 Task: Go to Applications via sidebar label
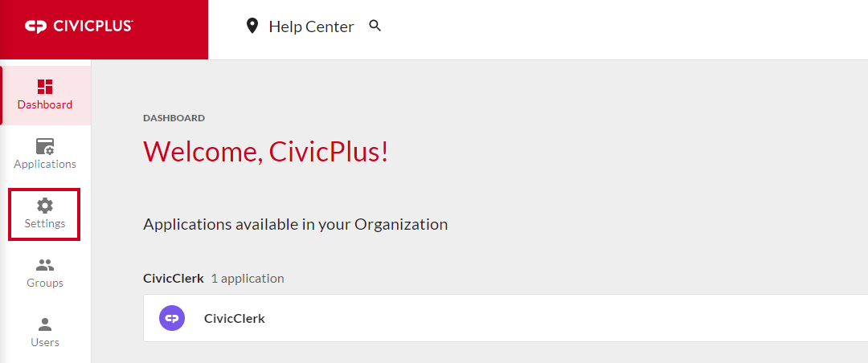[x=45, y=165]
